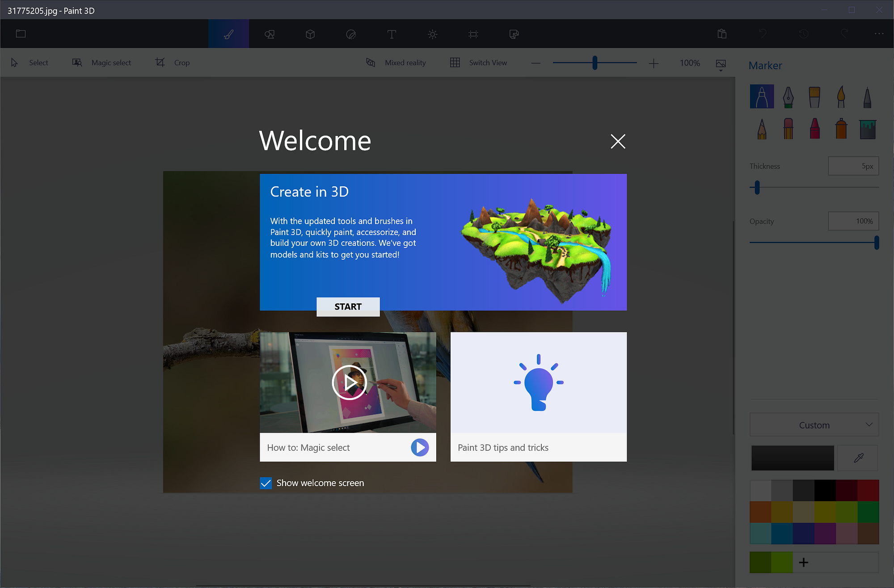Select the Eraser tool
Screen dimensions: 894x588
[x=788, y=129]
